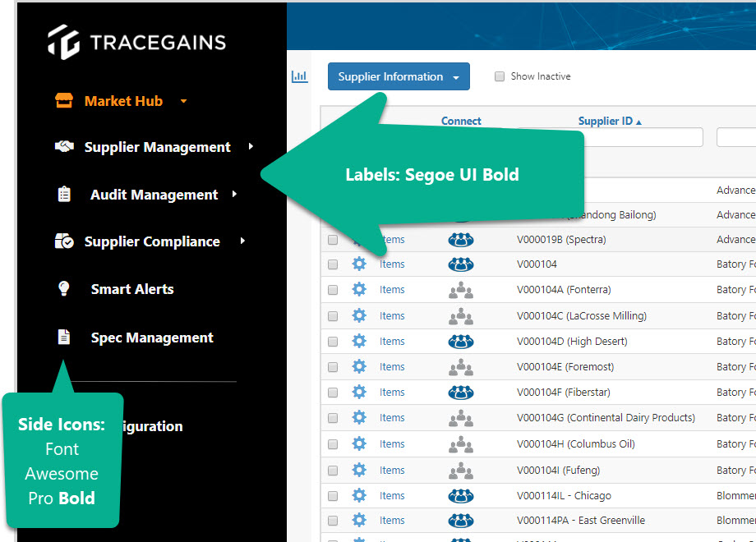Check the box for V000114PA - East Greenville
756x542 pixels.
click(x=333, y=521)
